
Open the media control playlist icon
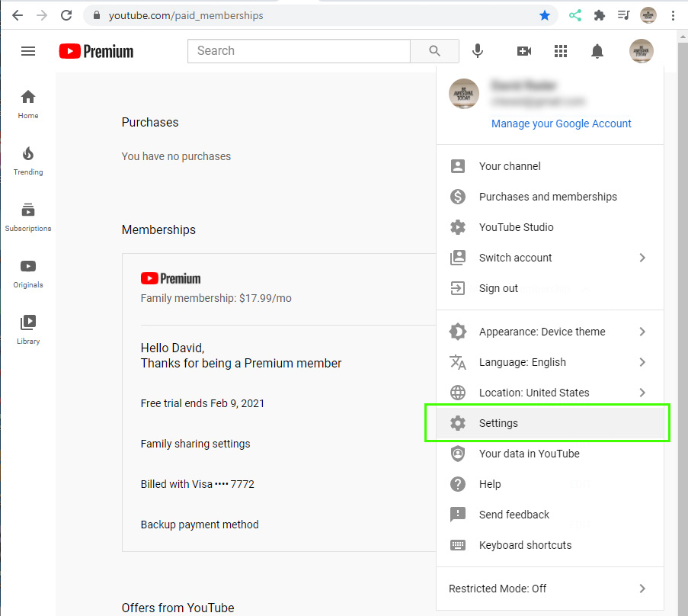tap(623, 16)
